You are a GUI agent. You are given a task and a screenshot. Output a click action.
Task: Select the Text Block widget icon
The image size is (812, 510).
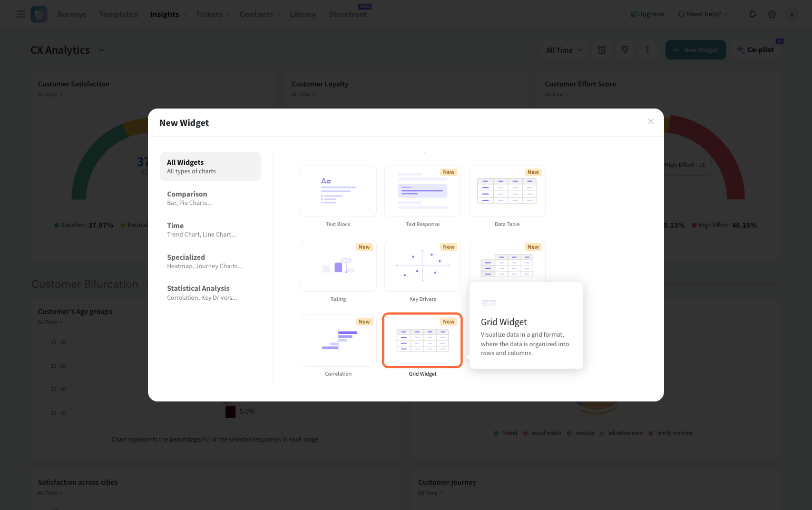coord(338,191)
